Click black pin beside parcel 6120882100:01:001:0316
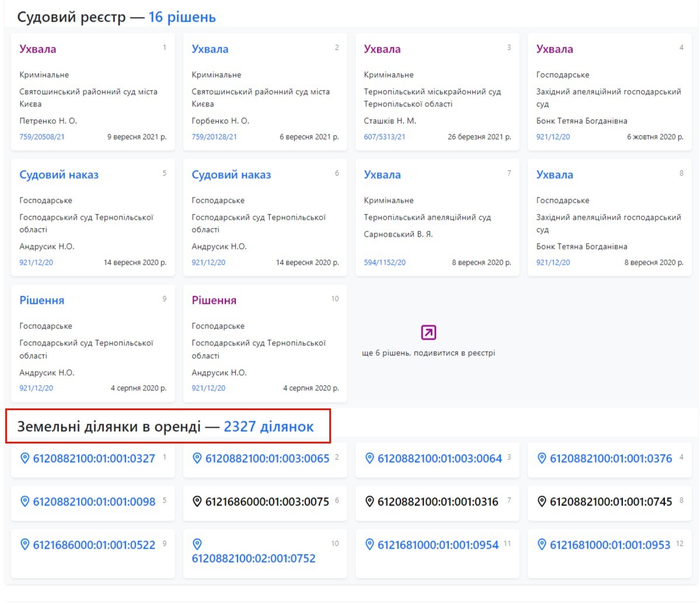 point(369,501)
